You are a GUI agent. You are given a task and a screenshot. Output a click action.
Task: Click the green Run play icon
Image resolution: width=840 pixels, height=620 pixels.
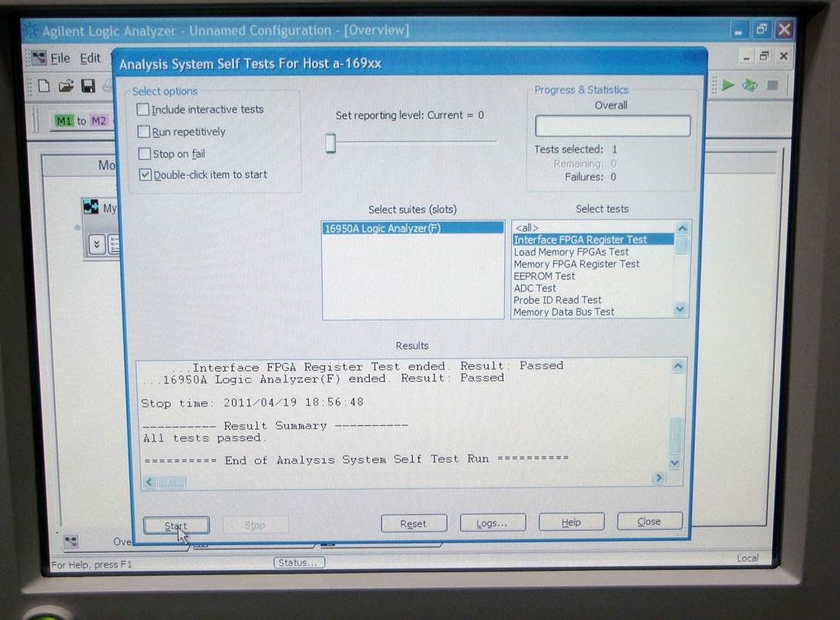click(x=727, y=85)
